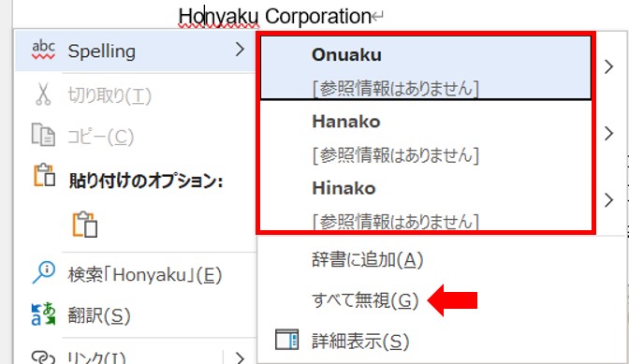629x364 pixels.
Task: Click the misspelled word Honyaku in document
Action: 219,17
